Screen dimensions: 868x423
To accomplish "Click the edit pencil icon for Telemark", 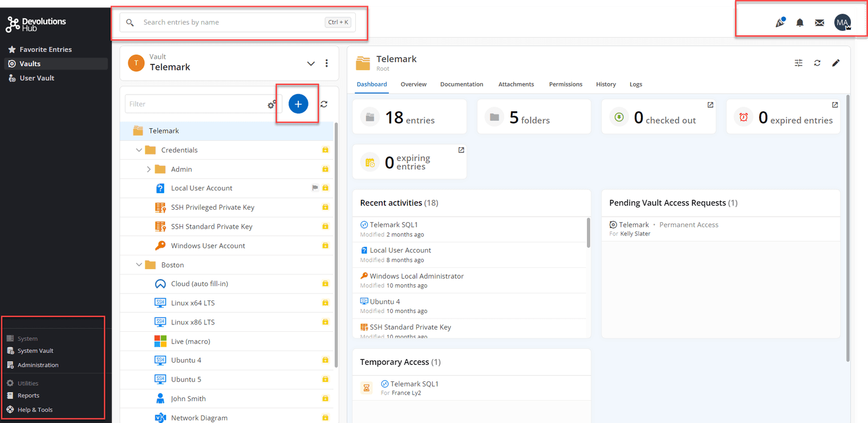I will pyautogui.click(x=835, y=63).
